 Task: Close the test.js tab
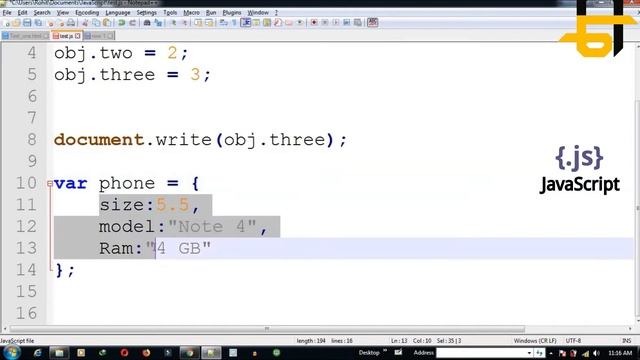coord(78,36)
